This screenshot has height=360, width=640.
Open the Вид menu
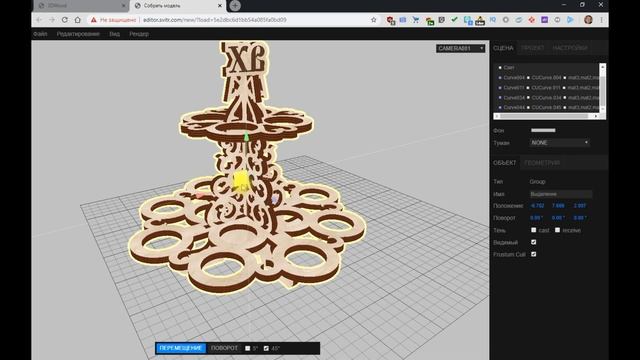(x=114, y=34)
